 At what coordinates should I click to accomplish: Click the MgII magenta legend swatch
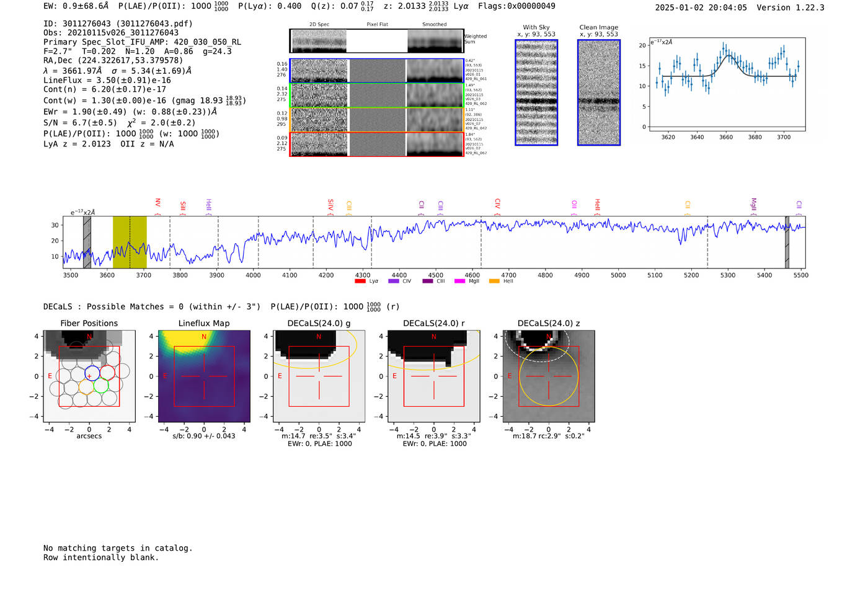click(x=459, y=282)
